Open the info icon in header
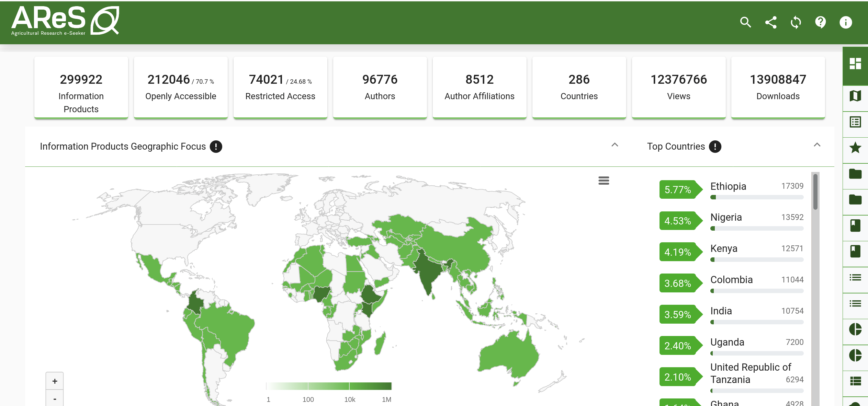868x406 pixels. (x=846, y=22)
